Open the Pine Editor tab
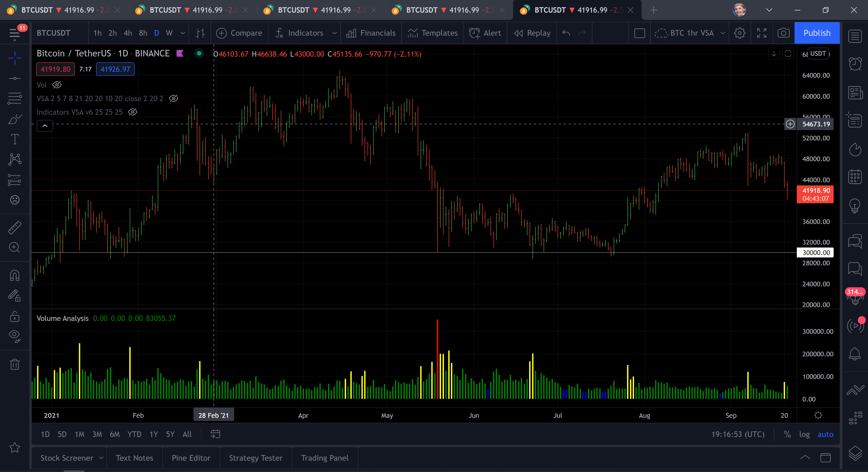This screenshot has width=868, height=472. tap(191, 458)
